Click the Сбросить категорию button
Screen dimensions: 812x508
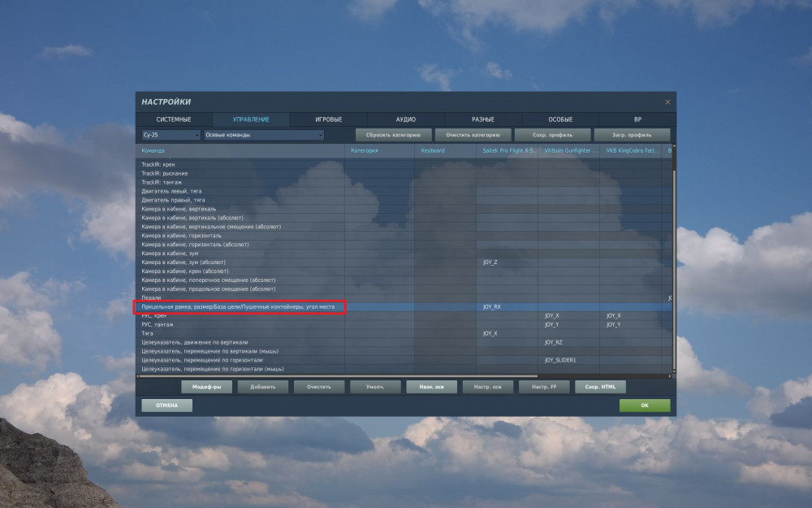pos(393,135)
